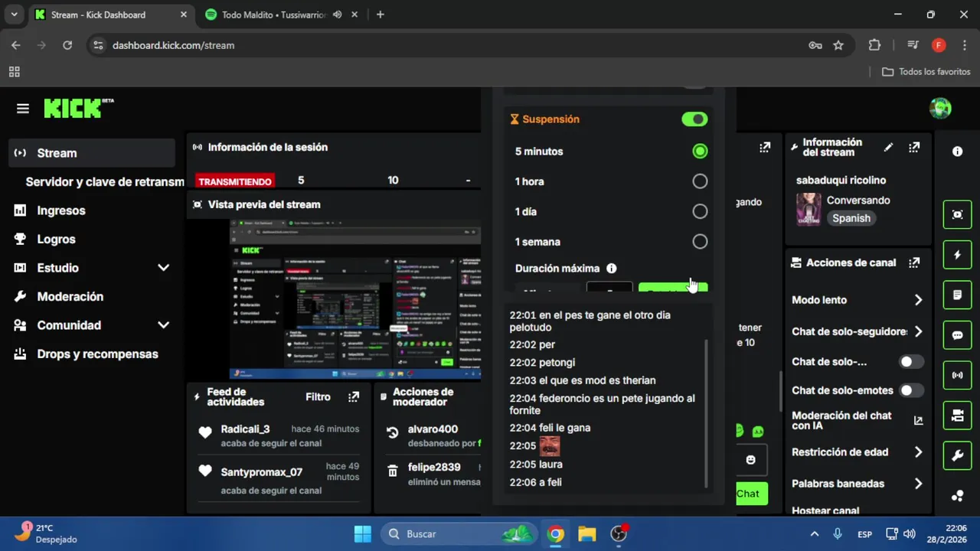
Task: Open Drops y recompensas
Action: pos(92,354)
